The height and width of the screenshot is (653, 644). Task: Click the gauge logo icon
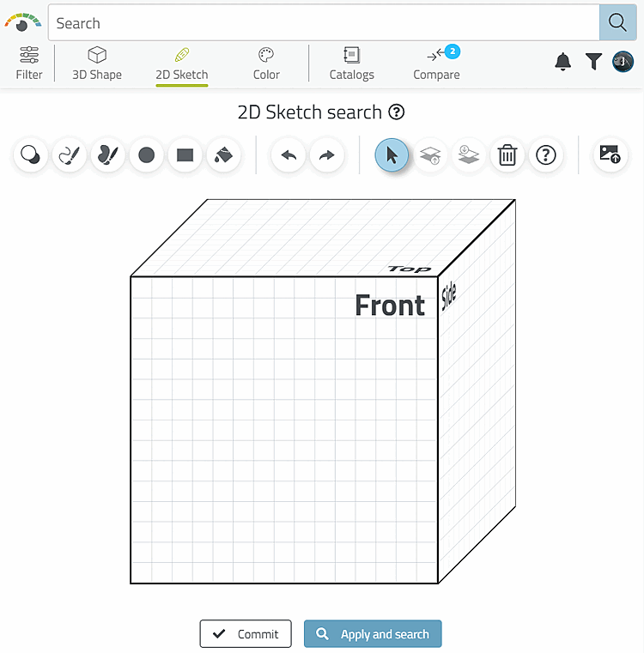tap(23, 22)
